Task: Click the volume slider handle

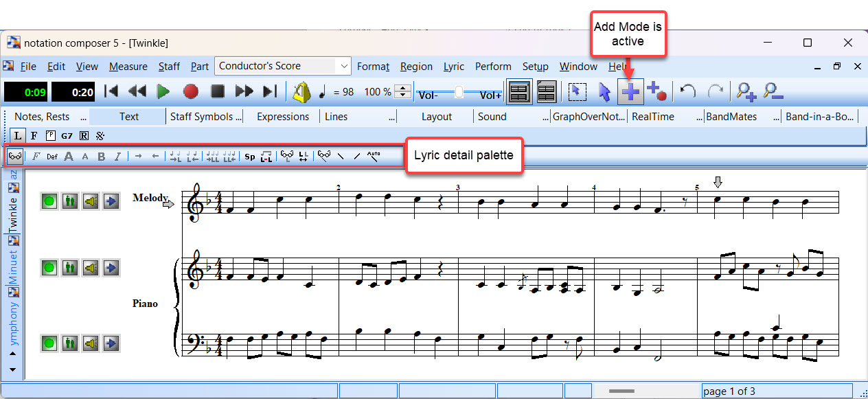Action: (459, 91)
